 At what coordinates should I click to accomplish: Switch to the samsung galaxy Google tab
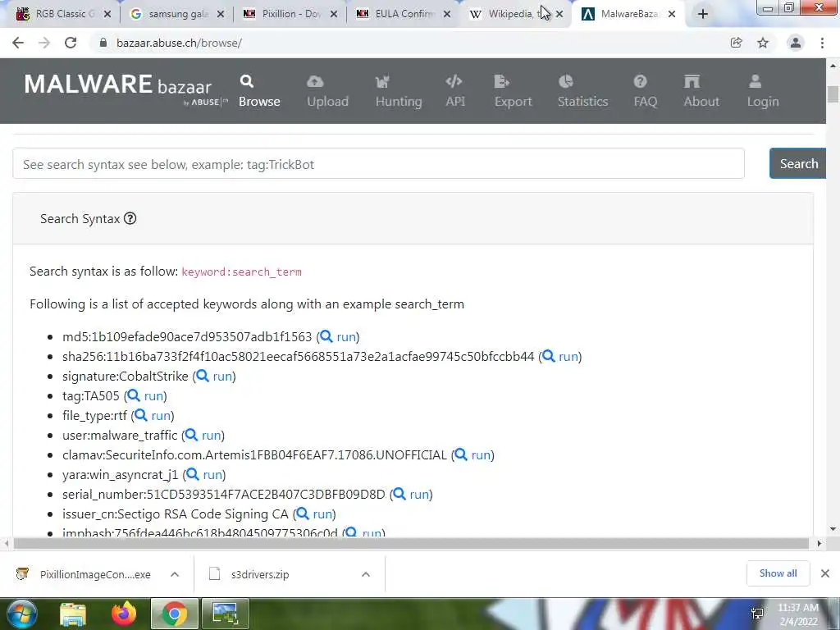click(x=177, y=14)
